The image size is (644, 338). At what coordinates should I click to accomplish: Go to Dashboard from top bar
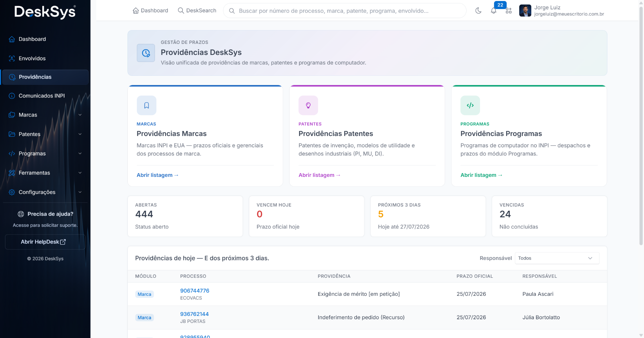pos(151,11)
